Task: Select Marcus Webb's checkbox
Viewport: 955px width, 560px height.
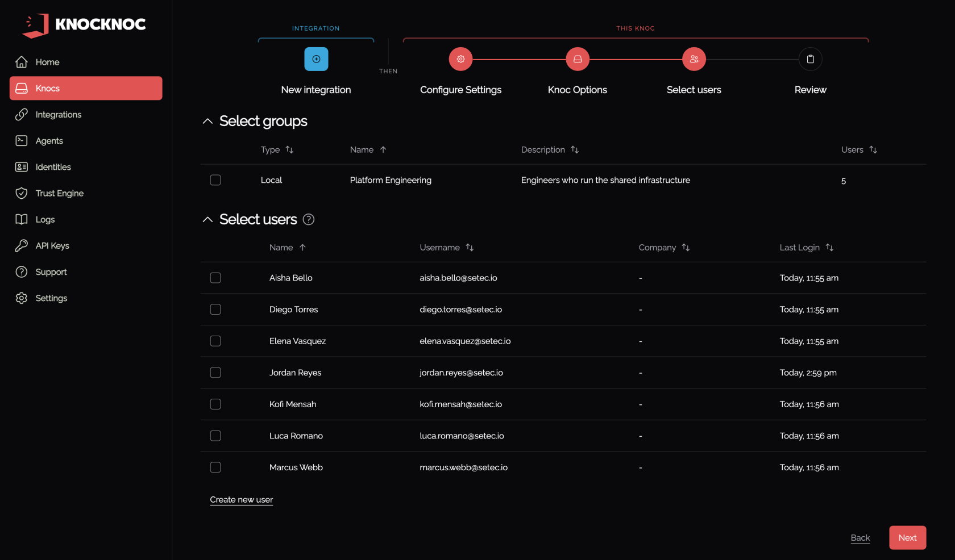Action: (x=215, y=467)
